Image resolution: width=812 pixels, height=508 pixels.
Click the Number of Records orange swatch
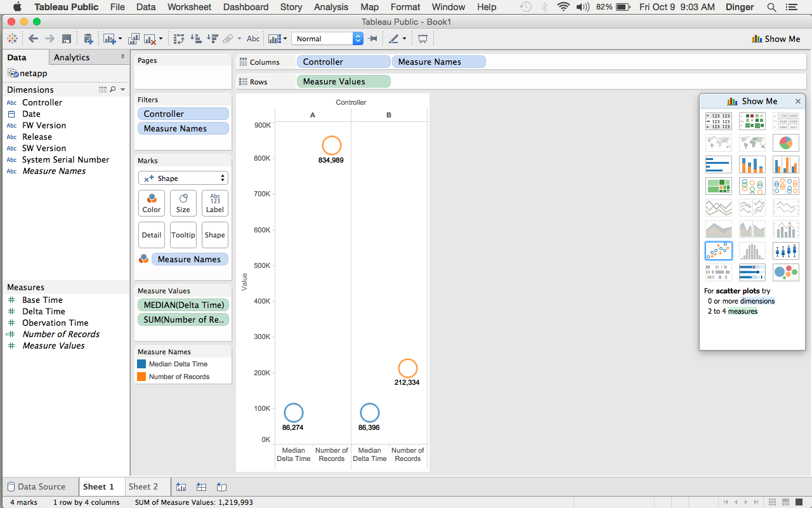pos(141,377)
